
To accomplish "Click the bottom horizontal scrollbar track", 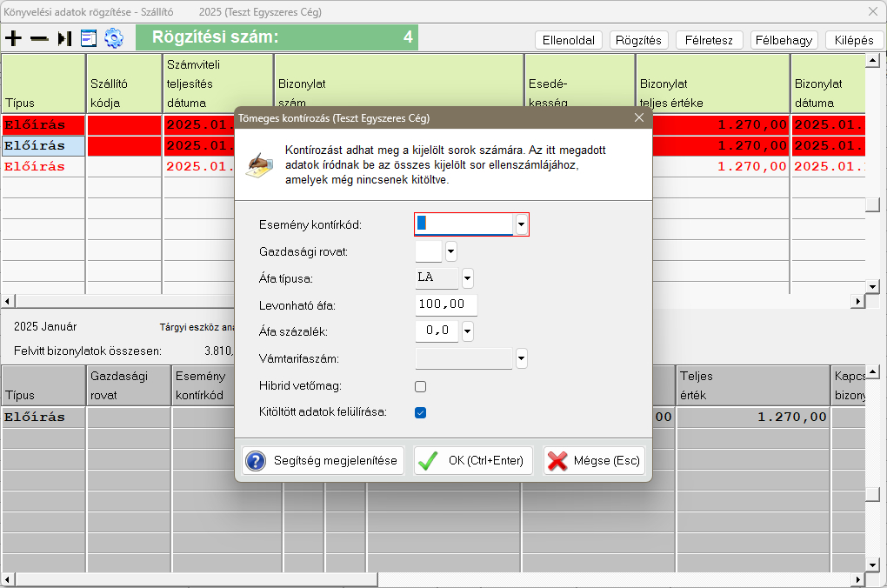I will coord(435,579).
